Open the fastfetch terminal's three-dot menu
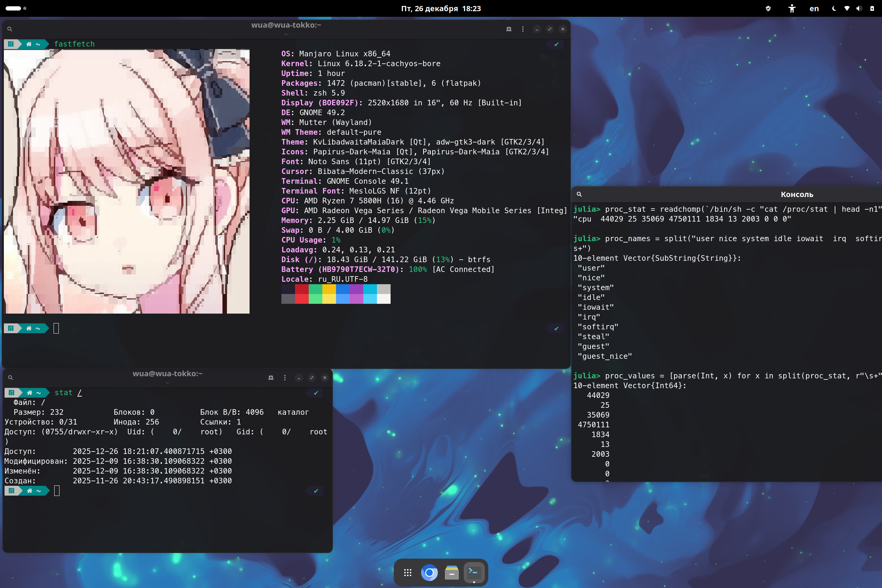This screenshot has width=882, height=588. pyautogui.click(x=523, y=29)
